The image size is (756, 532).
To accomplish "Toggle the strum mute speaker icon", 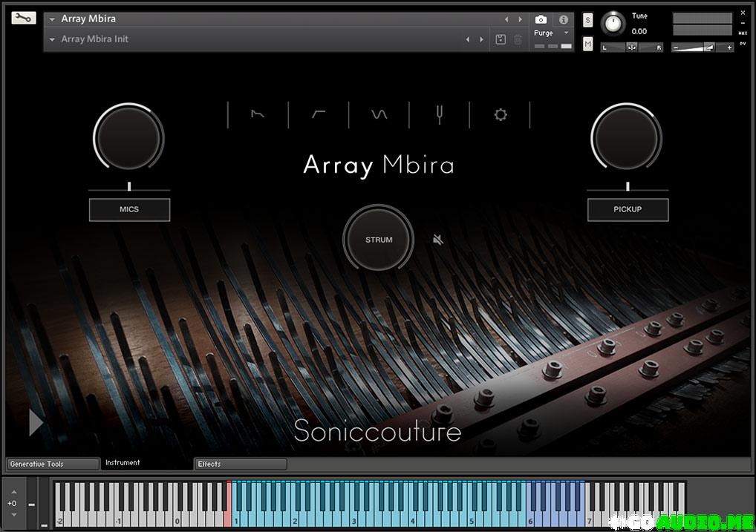I will tap(439, 239).
